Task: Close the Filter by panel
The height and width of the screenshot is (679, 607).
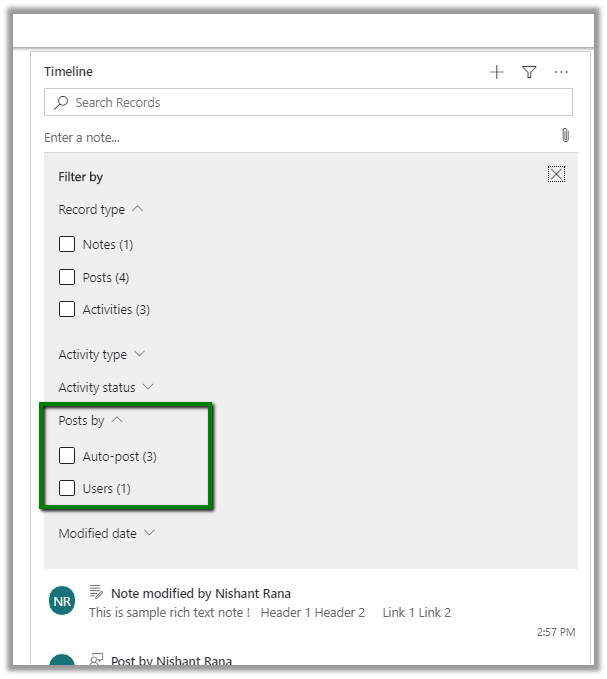Action: 557,174
